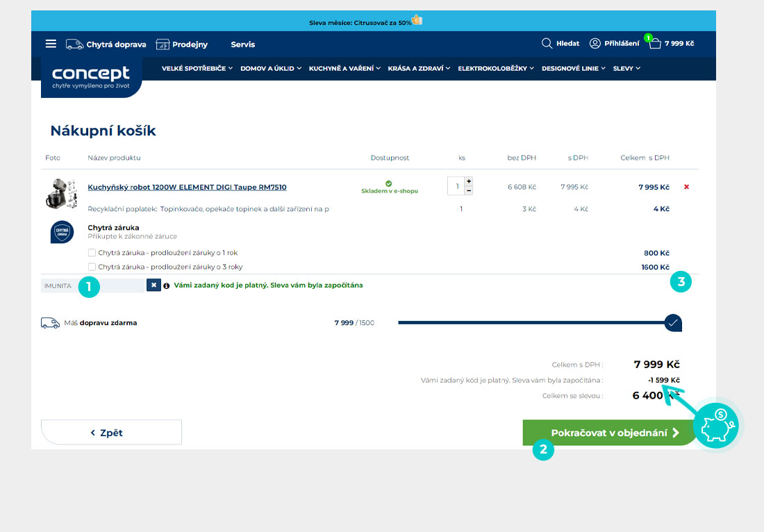Click the '1600 Kč' warranty price
This screenshot has height=532, width=764.
(656, 267)
